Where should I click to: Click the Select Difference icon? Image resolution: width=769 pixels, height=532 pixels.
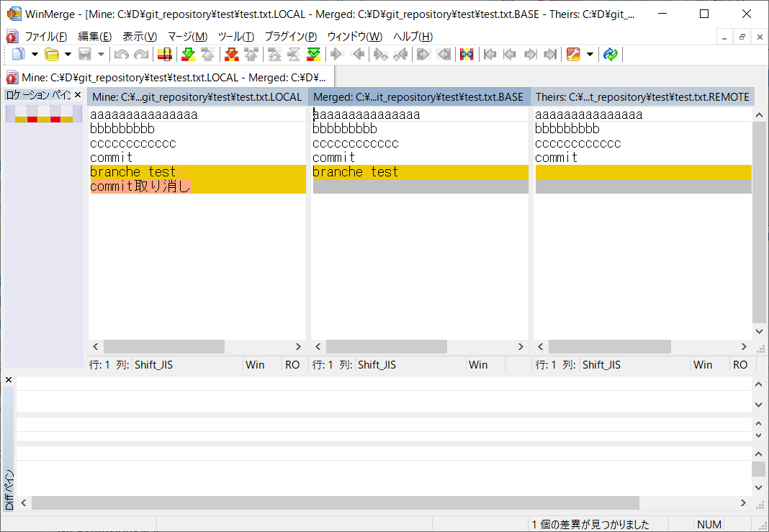164,54
